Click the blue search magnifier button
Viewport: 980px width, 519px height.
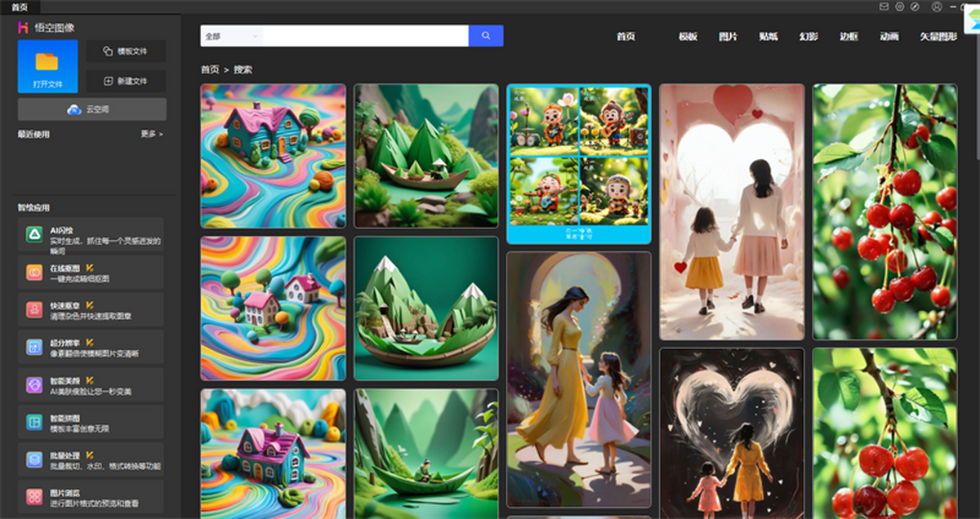coord(486,36)
